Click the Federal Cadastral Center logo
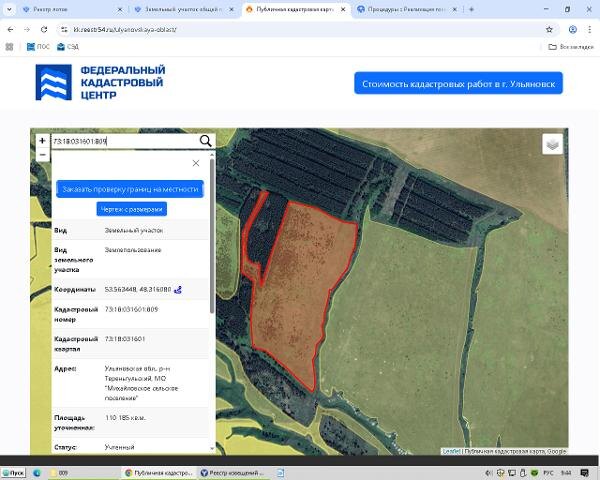This screenshot has height=480, width=600. [101, 82]
